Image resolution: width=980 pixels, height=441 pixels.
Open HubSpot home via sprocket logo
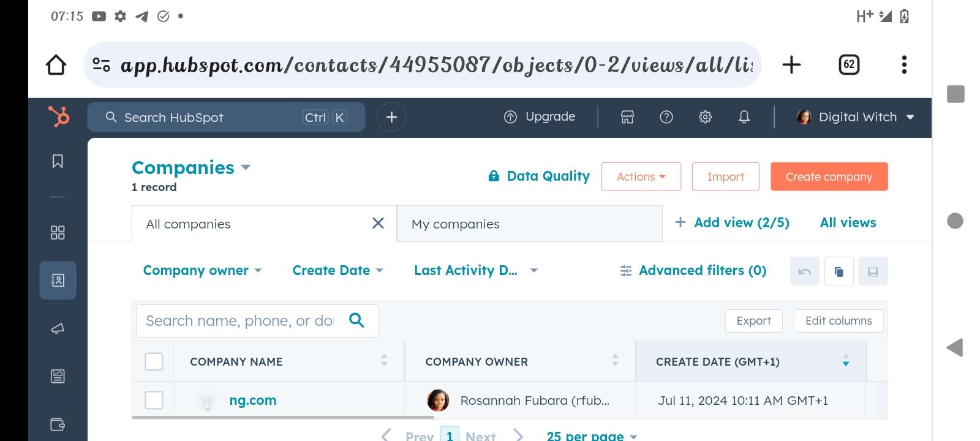point(59,116)
